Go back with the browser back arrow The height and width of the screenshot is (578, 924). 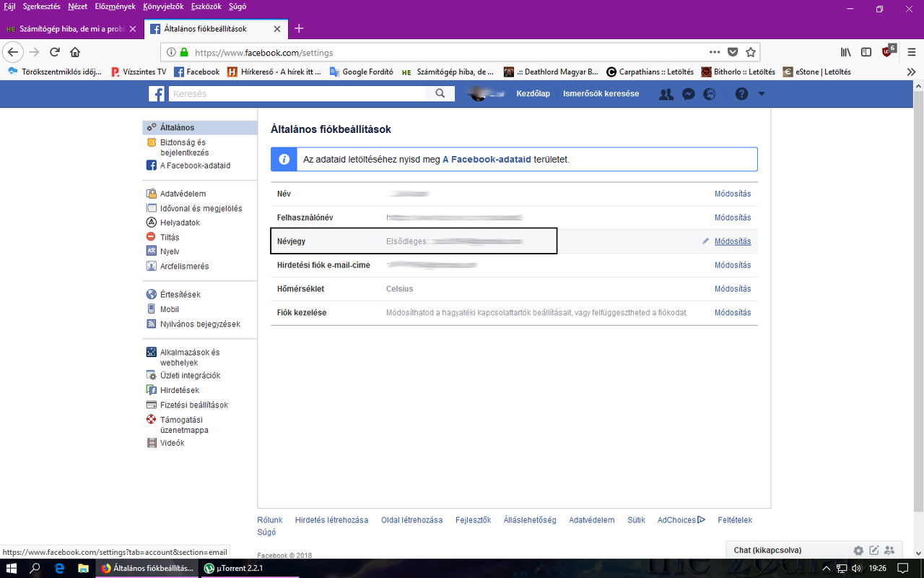pos(12,52)
